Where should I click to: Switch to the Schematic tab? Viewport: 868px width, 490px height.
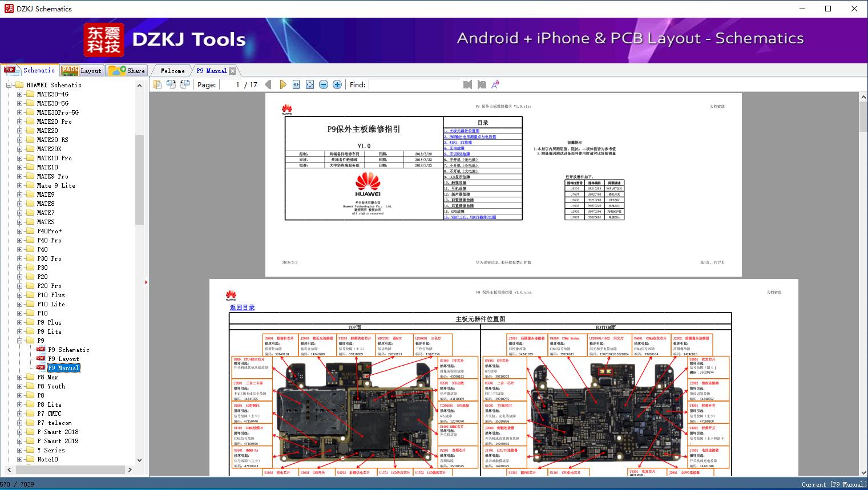[x=30, y=70]
